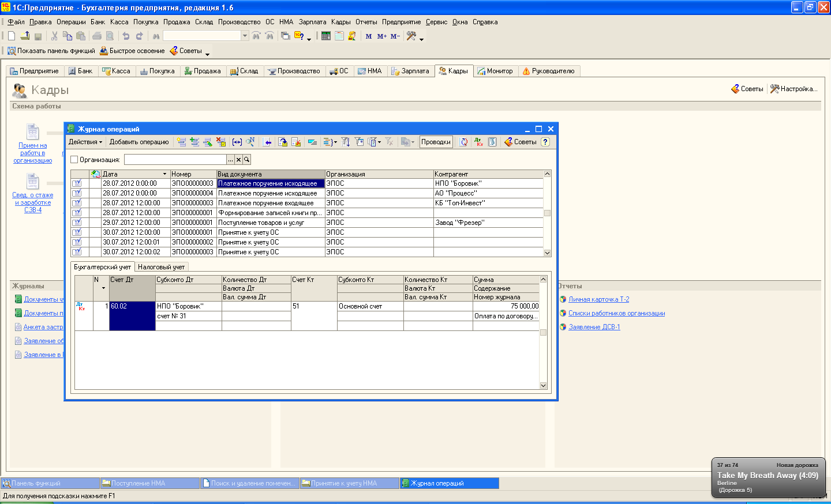Image resolution: width=831 pixels, height=504 pixels.
Task: Open the N column dropdown arrow in postings table
Action: point(104,288)
